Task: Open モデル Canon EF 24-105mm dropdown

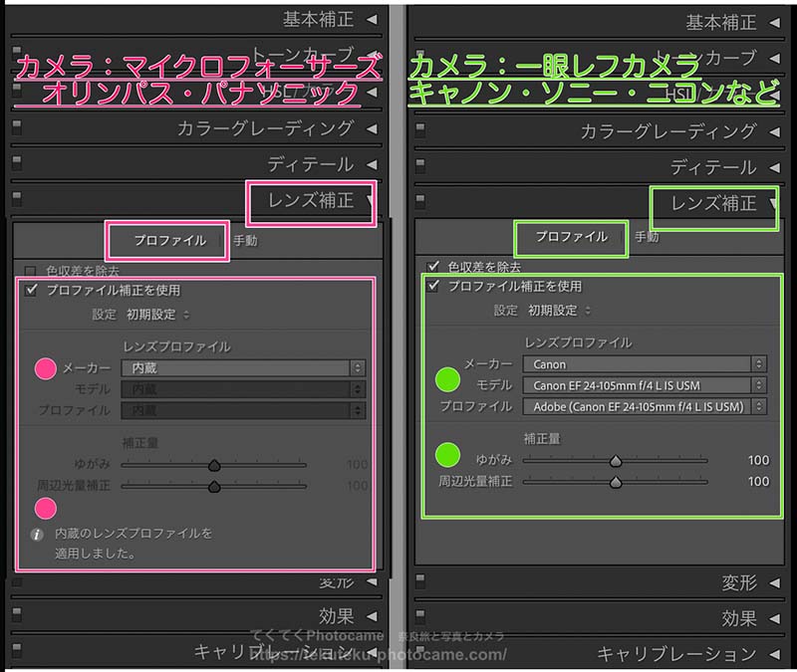Action: click(645, 385)
